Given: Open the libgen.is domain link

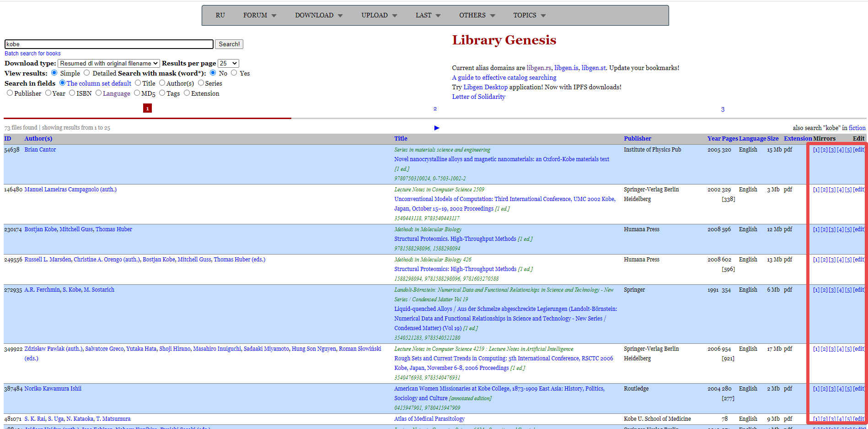Looking at the screenshot, I should [566, 68].
